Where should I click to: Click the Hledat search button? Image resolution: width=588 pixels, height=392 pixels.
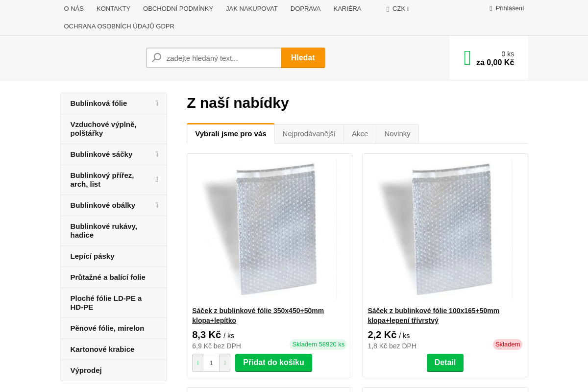point(303,57)
